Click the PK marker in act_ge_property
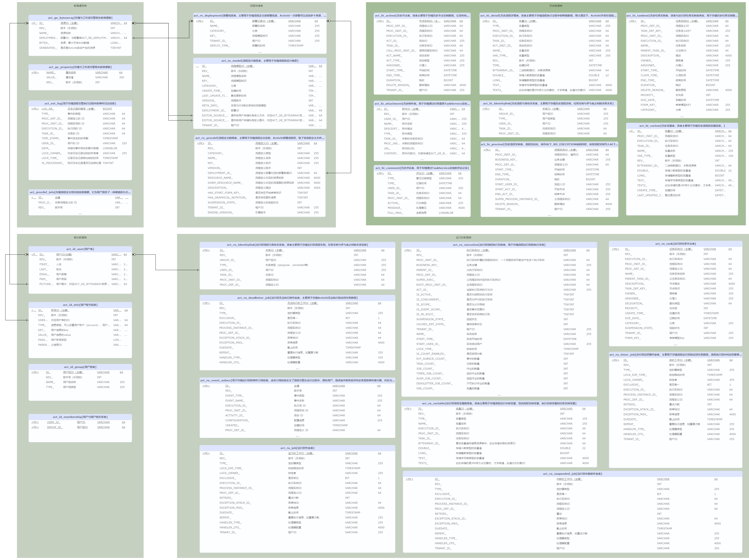 click(35, 73)
